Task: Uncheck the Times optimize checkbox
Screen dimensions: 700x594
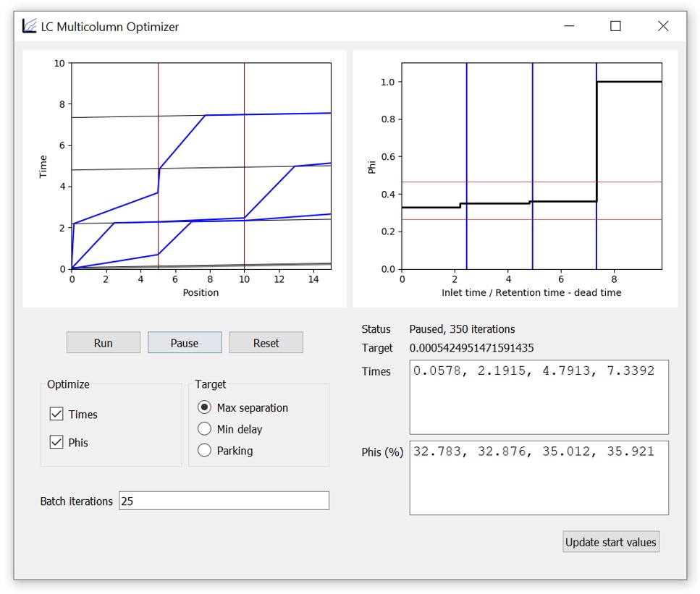Action: click(x=56, y=415)
